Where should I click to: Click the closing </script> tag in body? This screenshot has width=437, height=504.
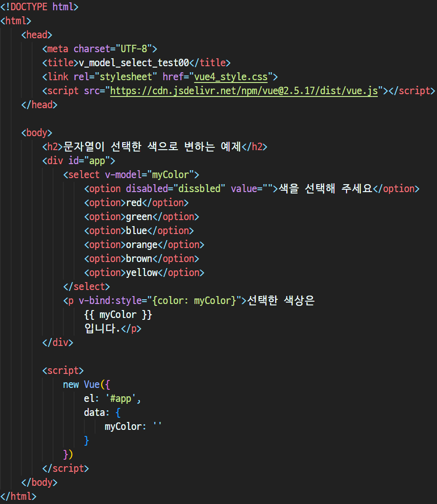(x=66, y=469)
